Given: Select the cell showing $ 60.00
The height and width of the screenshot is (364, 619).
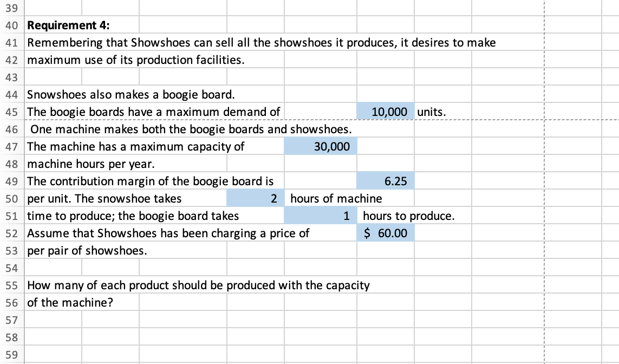Looking at the screenshot, I should 386,233.
